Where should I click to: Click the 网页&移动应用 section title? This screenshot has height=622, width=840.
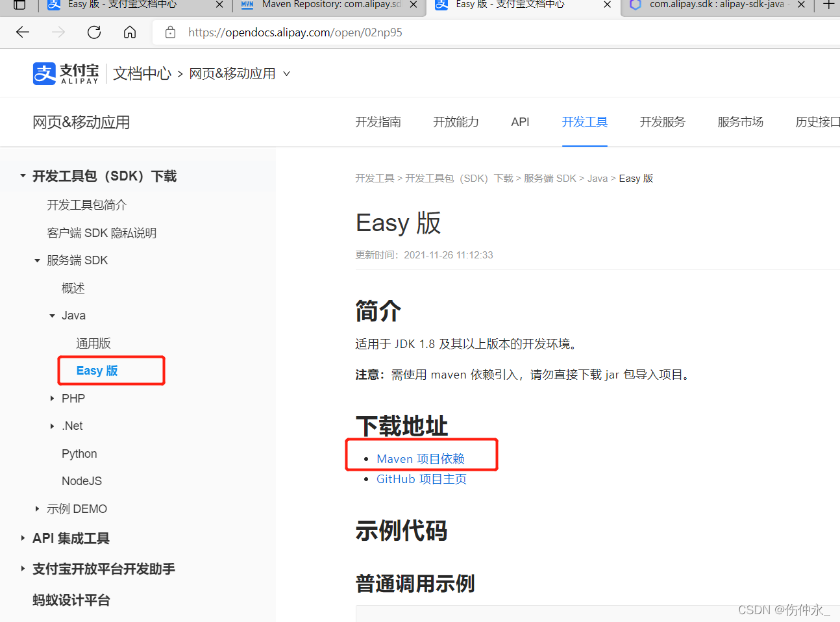(81, 122)
